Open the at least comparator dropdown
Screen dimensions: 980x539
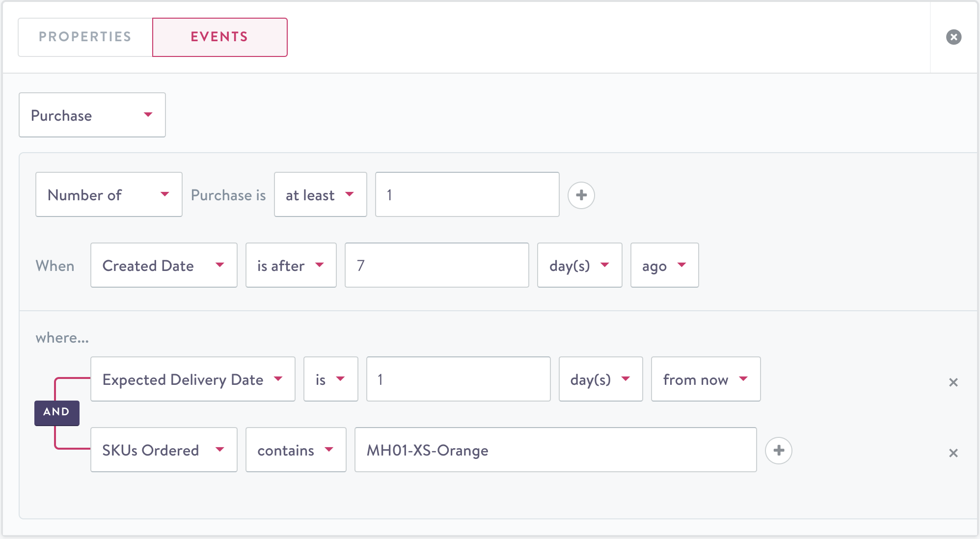click(320, 195)
